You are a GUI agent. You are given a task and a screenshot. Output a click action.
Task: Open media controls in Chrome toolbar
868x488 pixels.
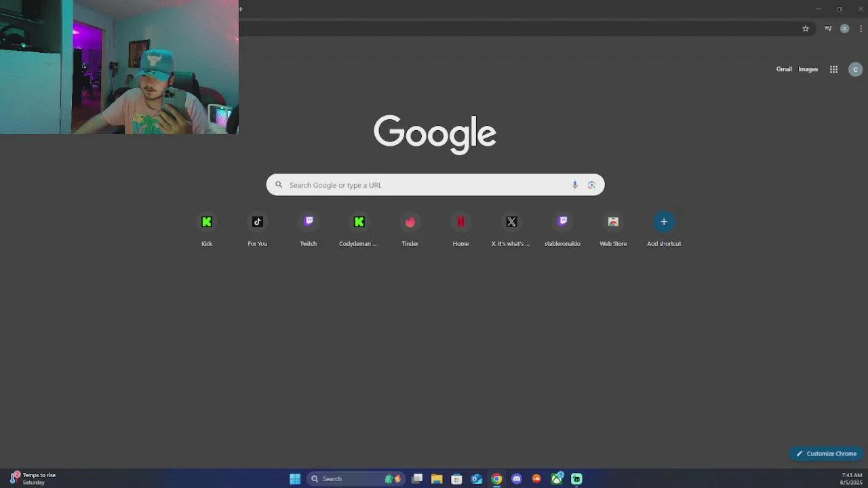(828, 28)
